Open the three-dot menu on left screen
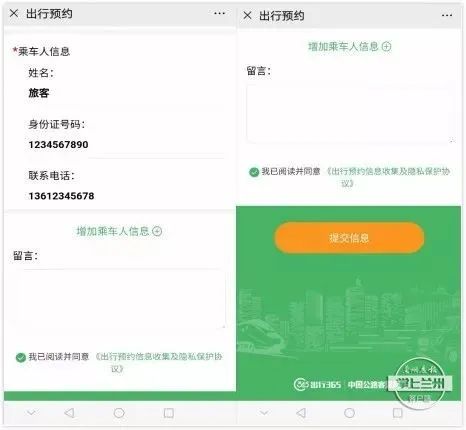 click(219, 13)
